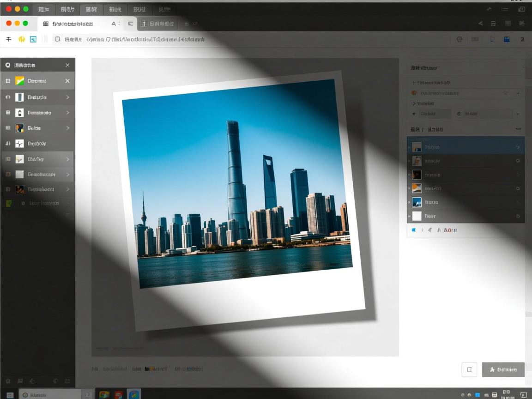Click the color swatch below the canvas
The height and width of the screenshot is (399, 532).
tap(149, 369)
